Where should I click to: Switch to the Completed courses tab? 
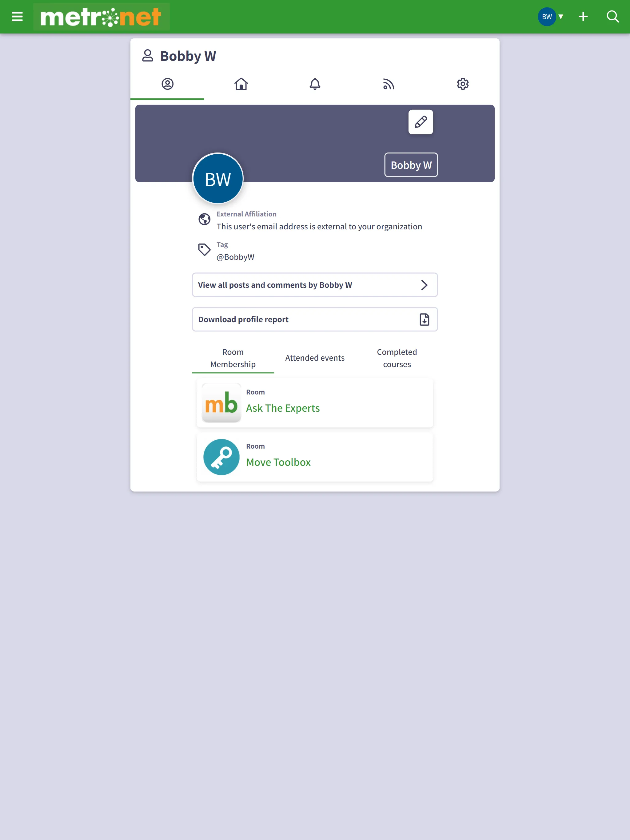(397, 358)
